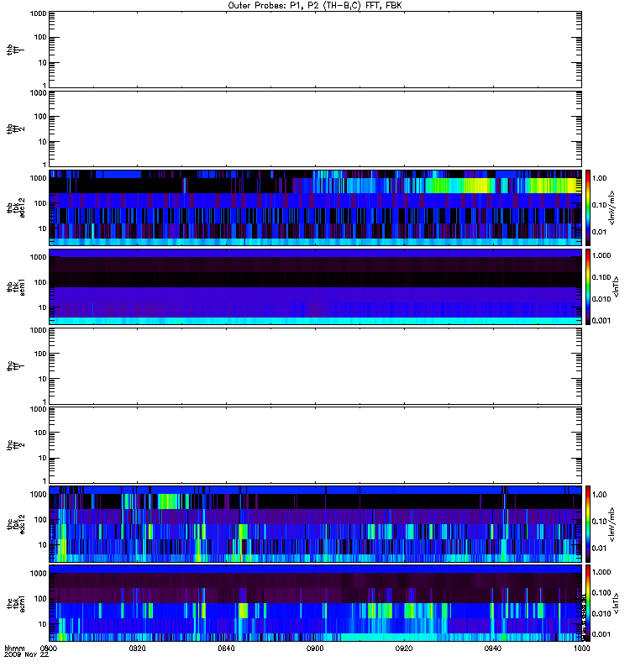The image size is (630, 672).
Task: Select the empty thb fff 2 plot panel
Action: click(316, 129)
